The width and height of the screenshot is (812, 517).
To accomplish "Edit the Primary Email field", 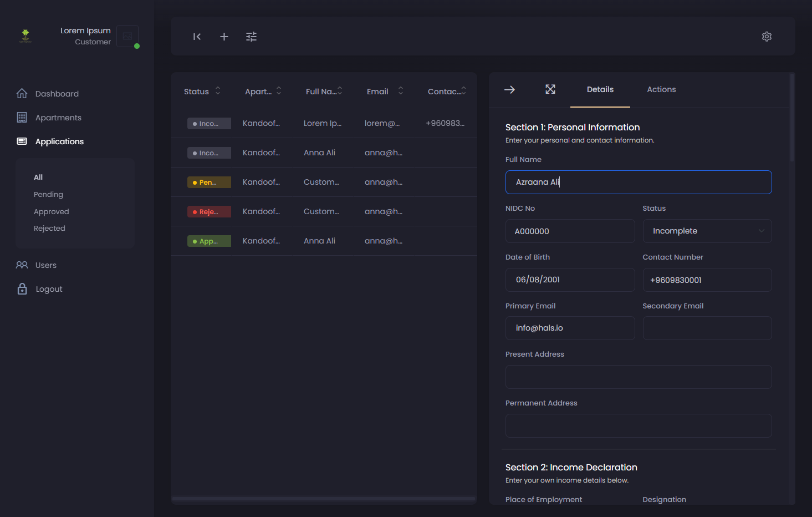I will pyautogui.click(x=570, y=328).
